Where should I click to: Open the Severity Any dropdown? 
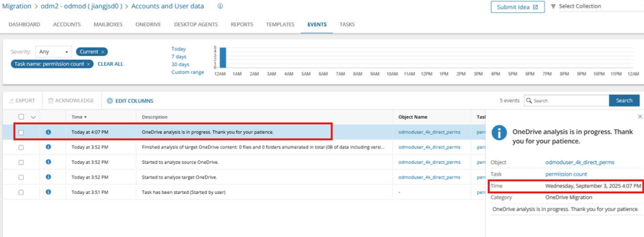point(54,52)
